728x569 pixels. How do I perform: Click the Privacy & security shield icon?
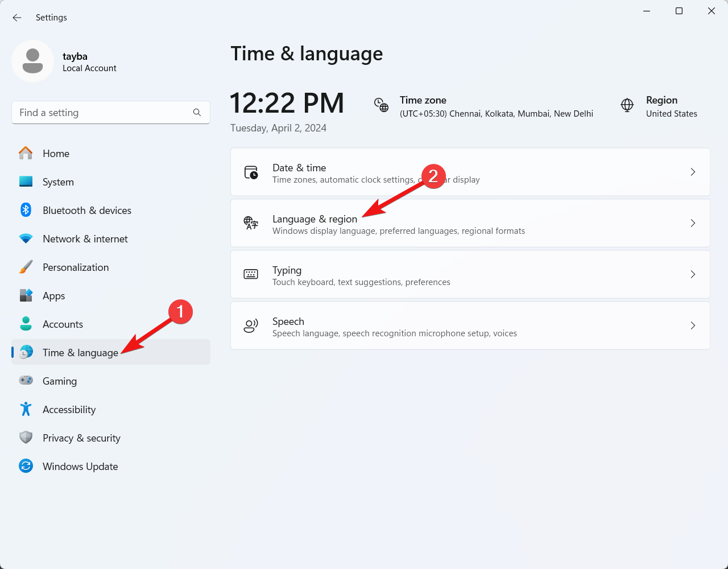pos(26,438)
